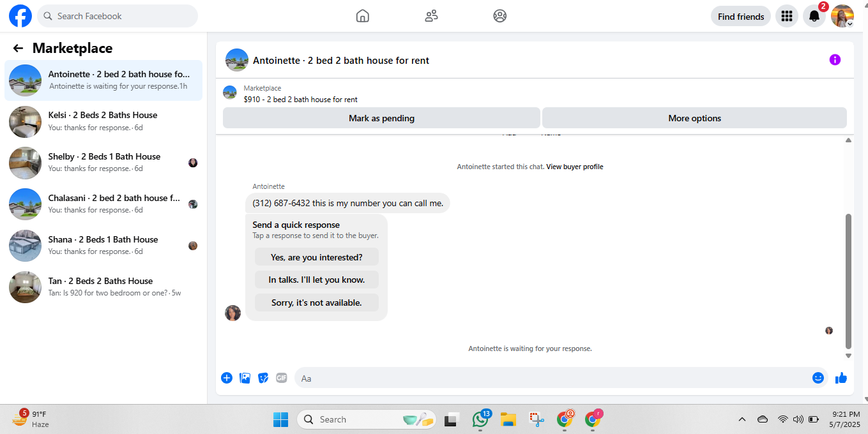This screenshot has width=868, height=434.
Task: Click the Find friends button
Action: [x=741, y=16]
